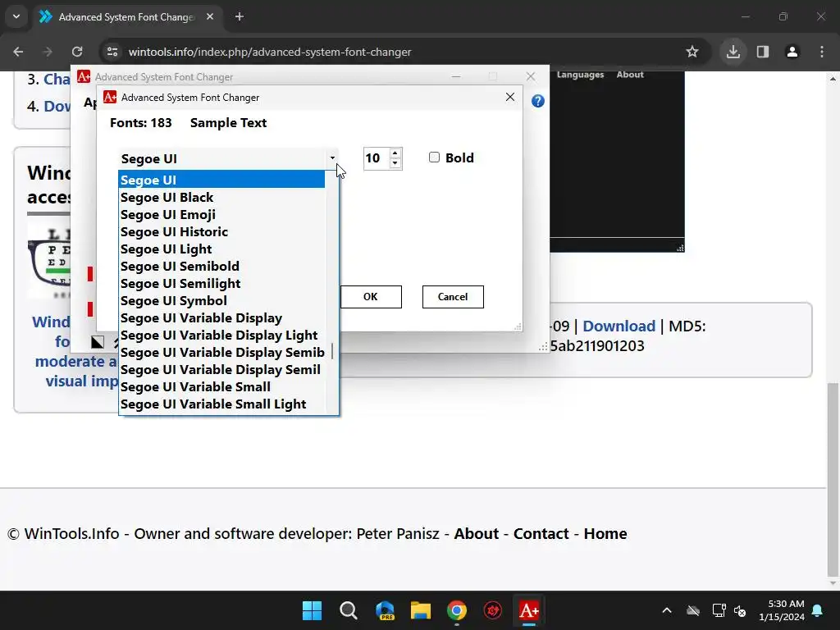Open a new browser tab

tap(240, 16)
